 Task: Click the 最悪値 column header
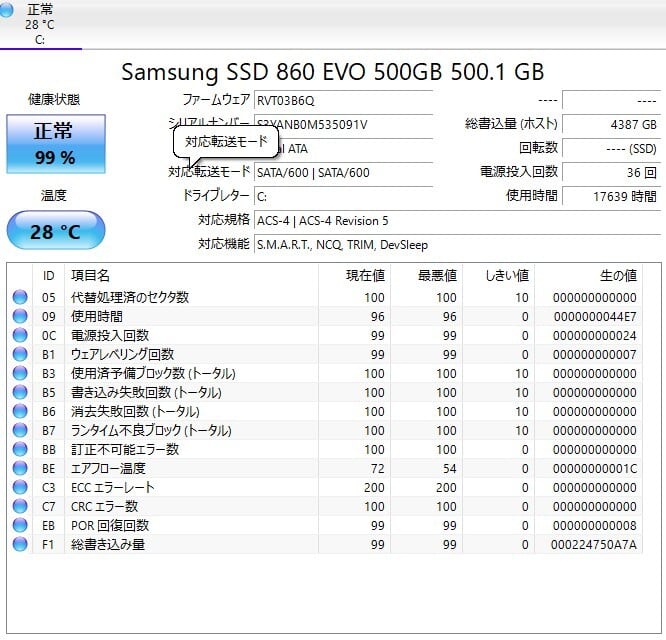(426, 276)
